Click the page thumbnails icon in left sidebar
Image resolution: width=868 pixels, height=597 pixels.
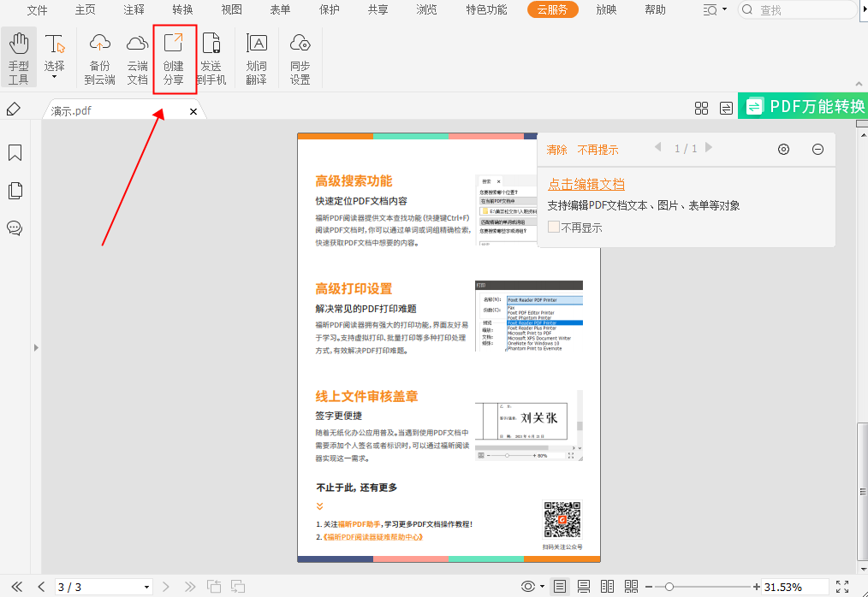(x=15, y=191)
